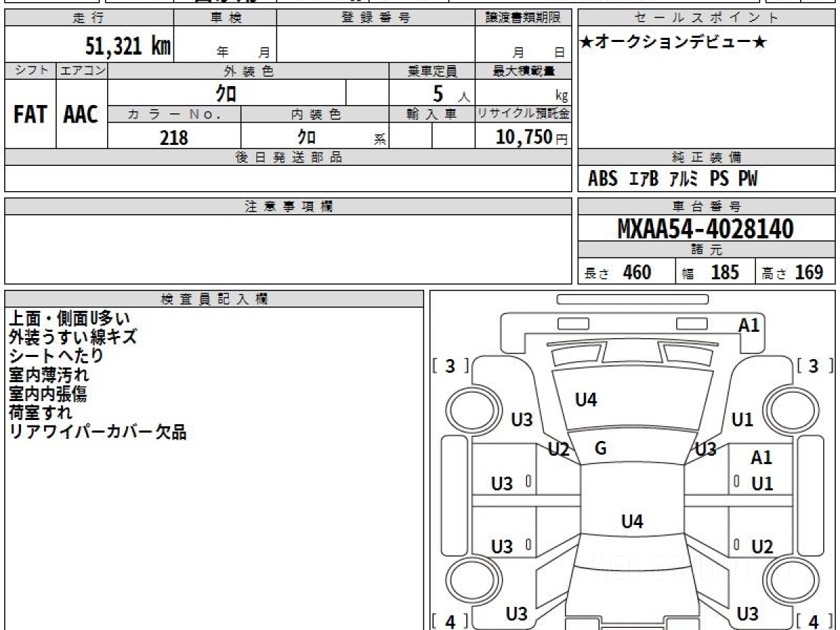840x630 pixels.
Task: Select the note 荷室すれ
Action: pos(40,412)
